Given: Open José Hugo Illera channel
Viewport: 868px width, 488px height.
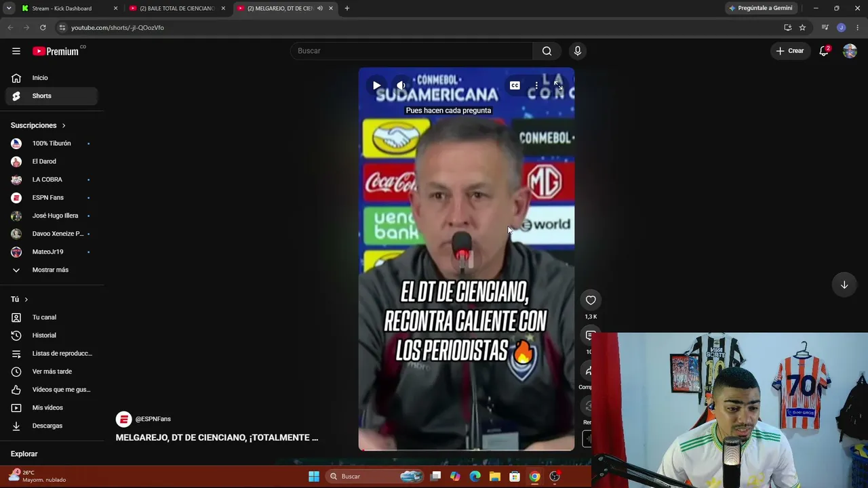Looking at the screenshot, I should (x=52, y=216).
